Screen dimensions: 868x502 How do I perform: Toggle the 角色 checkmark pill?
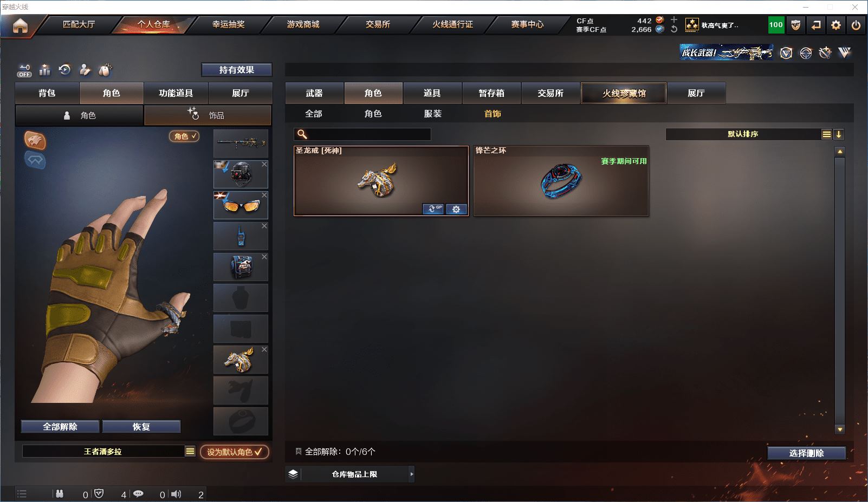(184, 136)
